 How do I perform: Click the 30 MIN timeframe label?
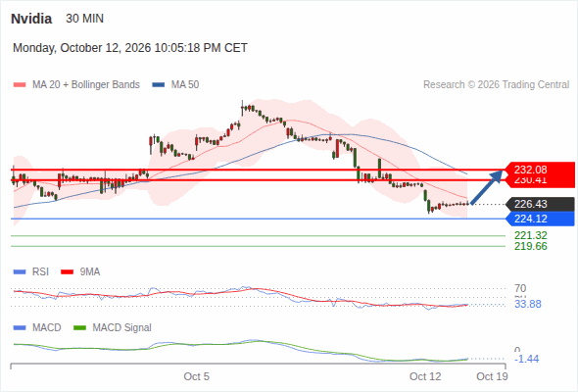(x=85, y=19)
